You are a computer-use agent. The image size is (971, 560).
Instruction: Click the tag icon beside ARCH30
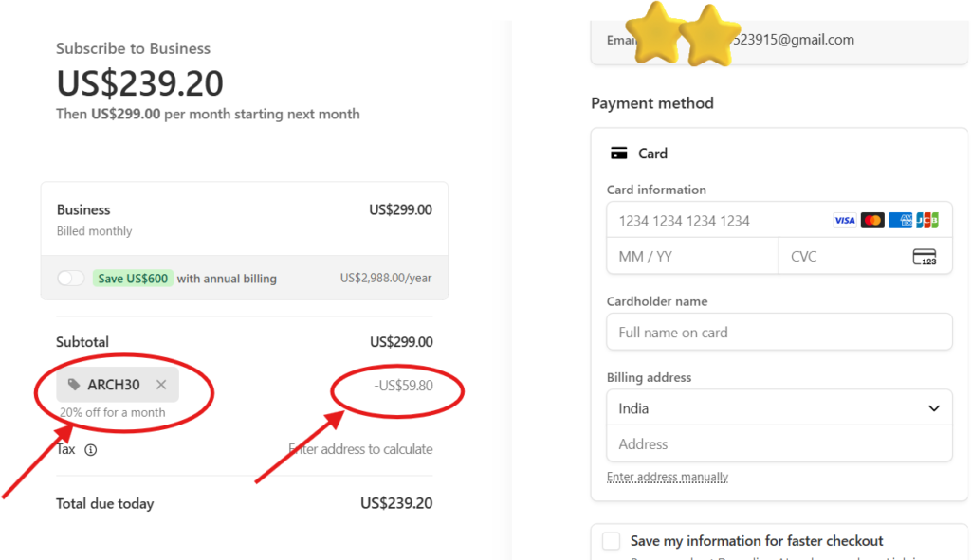point(74,385)
